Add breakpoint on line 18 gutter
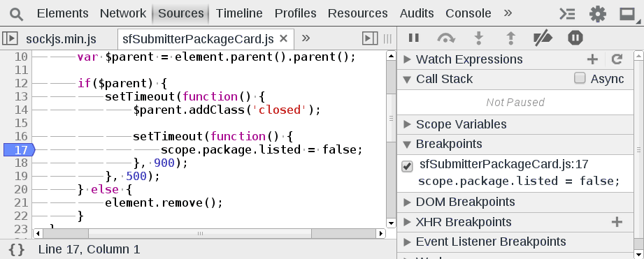 click(x=21, y=163)
